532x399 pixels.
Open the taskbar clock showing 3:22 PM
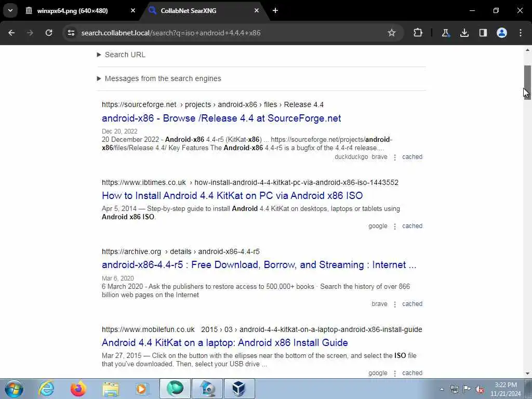pyautogui.click(x=506, y=389)
